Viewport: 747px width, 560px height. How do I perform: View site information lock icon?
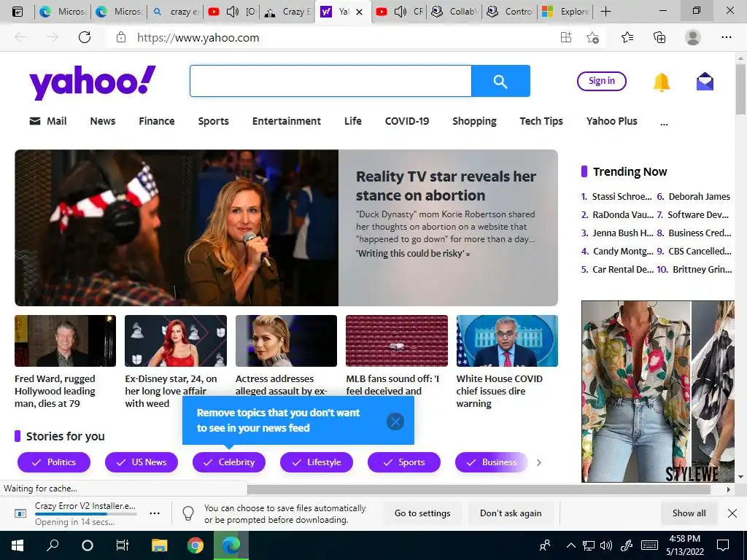pyautogui.click(x=121, y=37)
